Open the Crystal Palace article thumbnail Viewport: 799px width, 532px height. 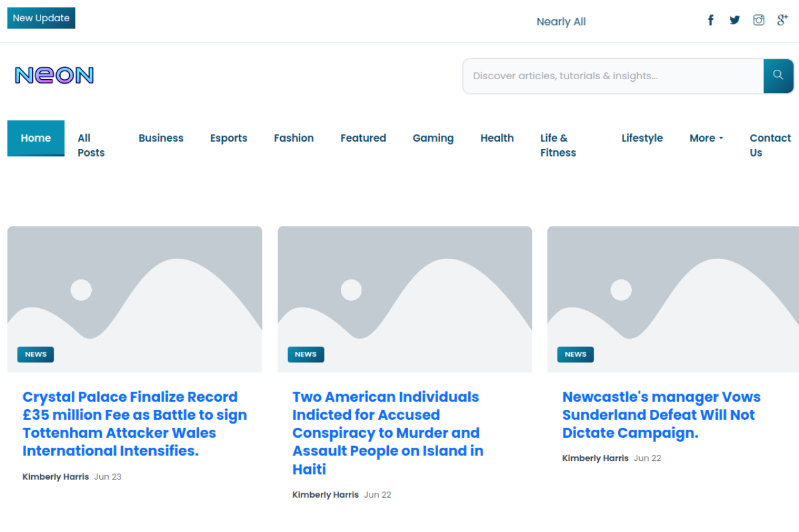click(x=135, y=299)
